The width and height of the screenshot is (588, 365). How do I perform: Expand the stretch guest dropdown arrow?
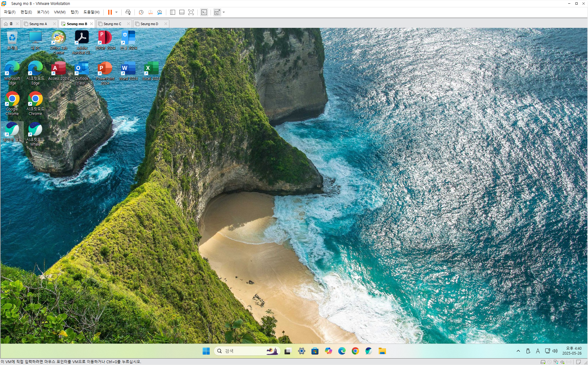tap(224, 12)
